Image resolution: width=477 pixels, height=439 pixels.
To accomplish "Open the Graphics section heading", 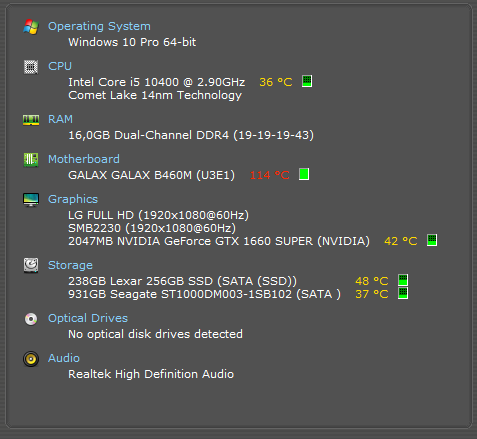I will pyautogui.click(x=73, y=199).
